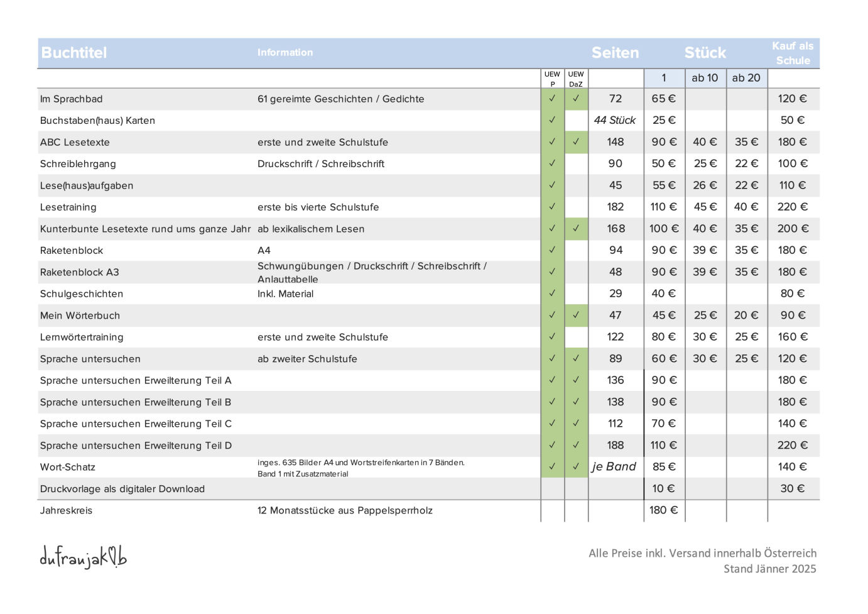Screen dimensions: 868x614
Task: Click the 20 € price for Mein Wörterbuch
Action: 746,315
